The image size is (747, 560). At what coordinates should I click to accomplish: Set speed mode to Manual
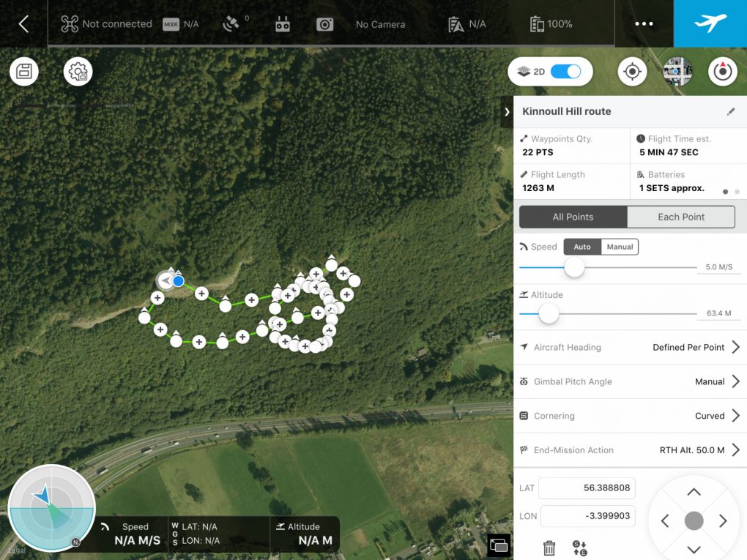point(620,247)
